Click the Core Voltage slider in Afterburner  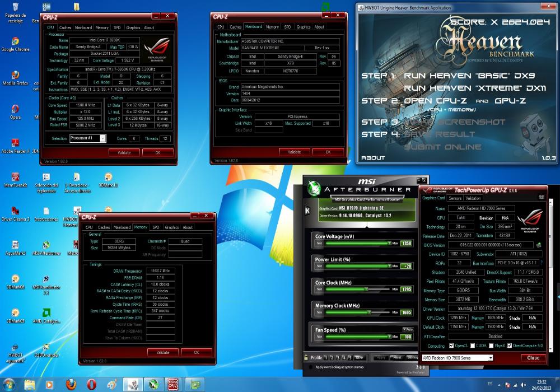tap(358, 243)
